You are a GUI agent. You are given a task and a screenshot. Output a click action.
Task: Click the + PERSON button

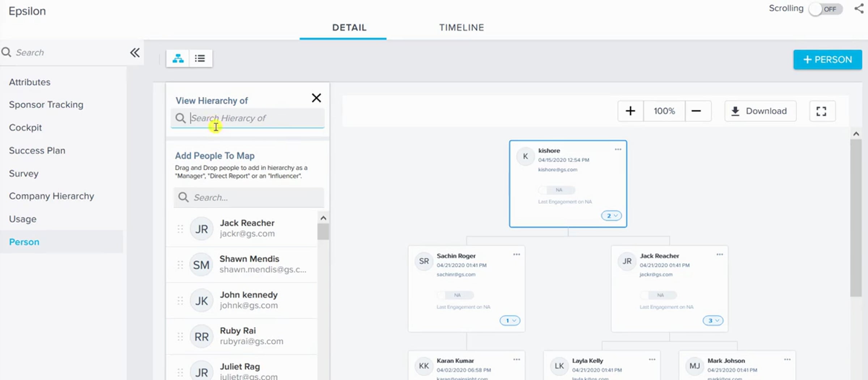[x=827, y=59]
